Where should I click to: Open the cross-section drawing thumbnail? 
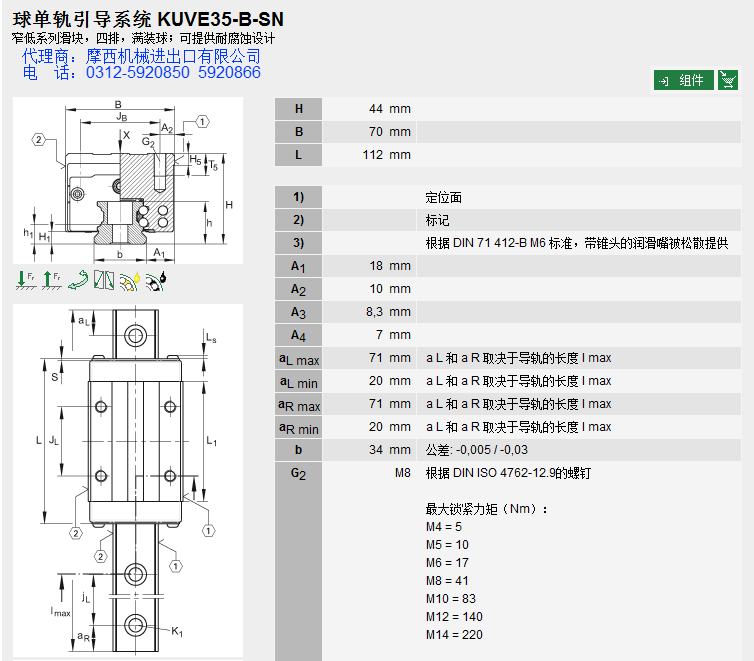coord(128,181)
